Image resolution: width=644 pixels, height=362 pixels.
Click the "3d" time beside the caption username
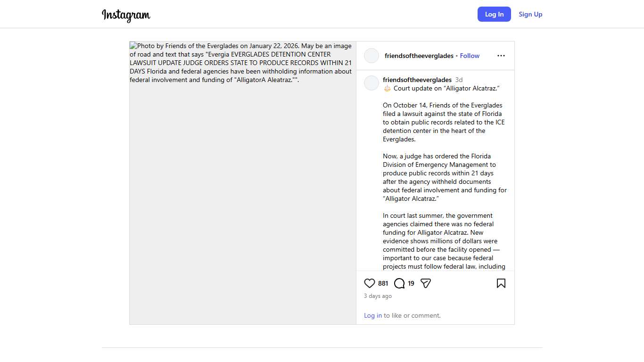tap(459, 80)
